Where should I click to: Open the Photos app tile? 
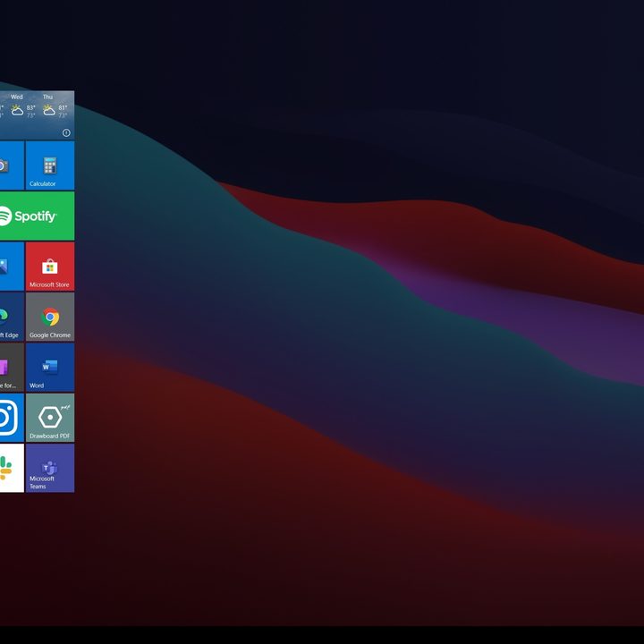coord(12,267)
